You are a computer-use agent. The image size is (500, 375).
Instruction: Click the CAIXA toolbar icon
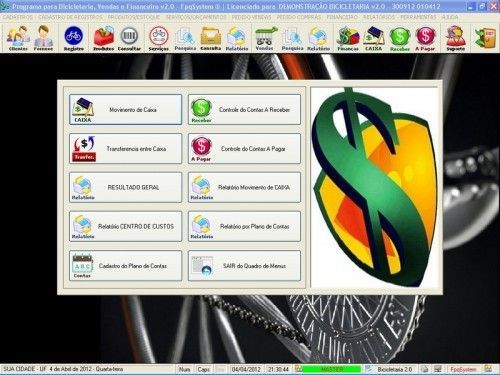click(374, 38)
